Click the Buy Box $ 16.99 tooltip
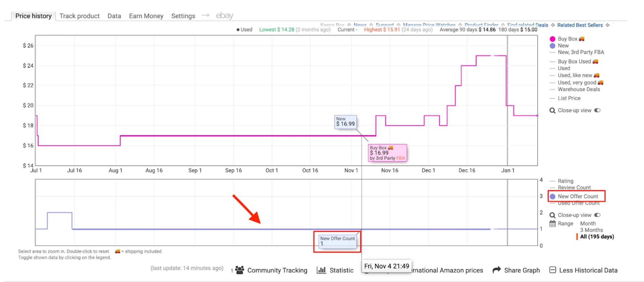This screenshot has height=282, width=644. point(387,153)
